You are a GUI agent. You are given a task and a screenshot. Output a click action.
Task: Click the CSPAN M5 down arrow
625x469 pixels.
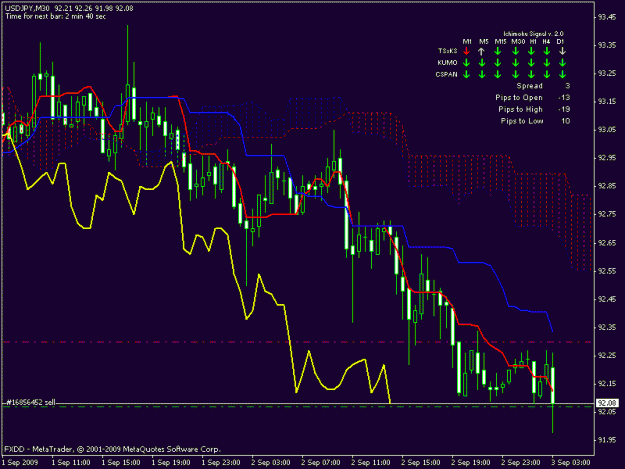pos(482,75)
